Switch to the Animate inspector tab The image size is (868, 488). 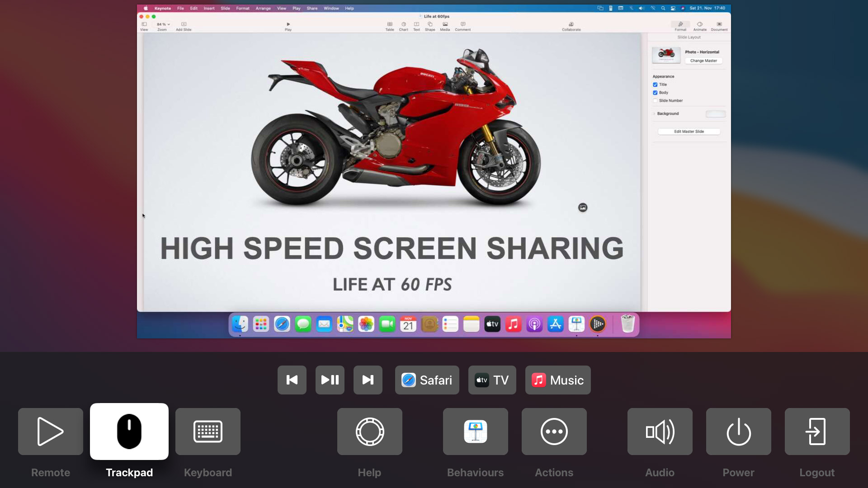pyautogui.click(x=700, y=26)
